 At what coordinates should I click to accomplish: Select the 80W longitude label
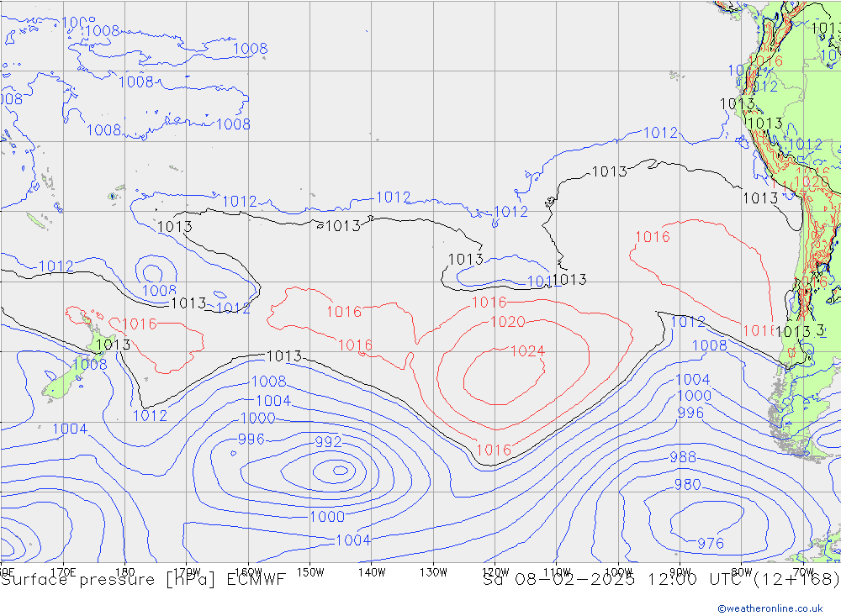pos(742,572)
